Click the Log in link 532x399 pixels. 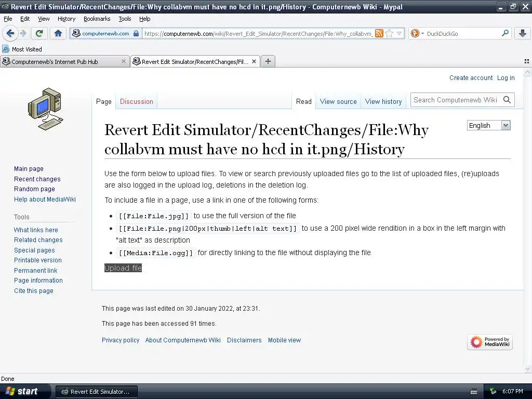point(506,78)
